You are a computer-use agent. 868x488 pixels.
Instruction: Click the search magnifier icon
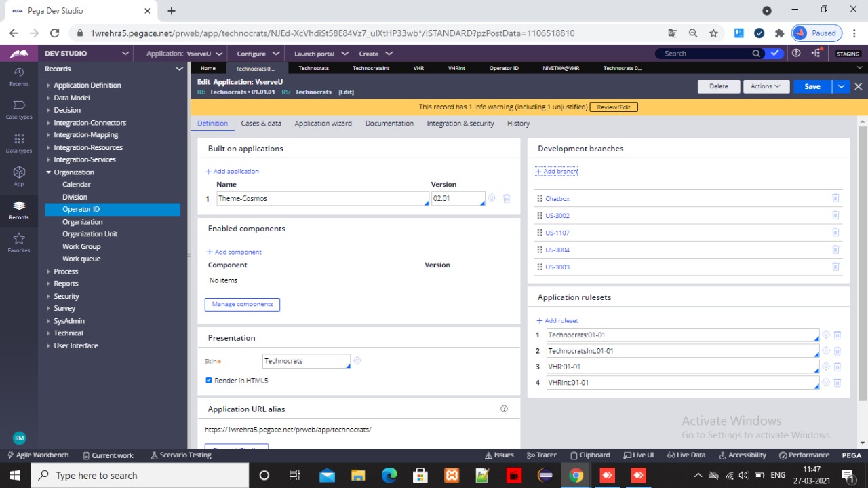(x=756, y=54)
